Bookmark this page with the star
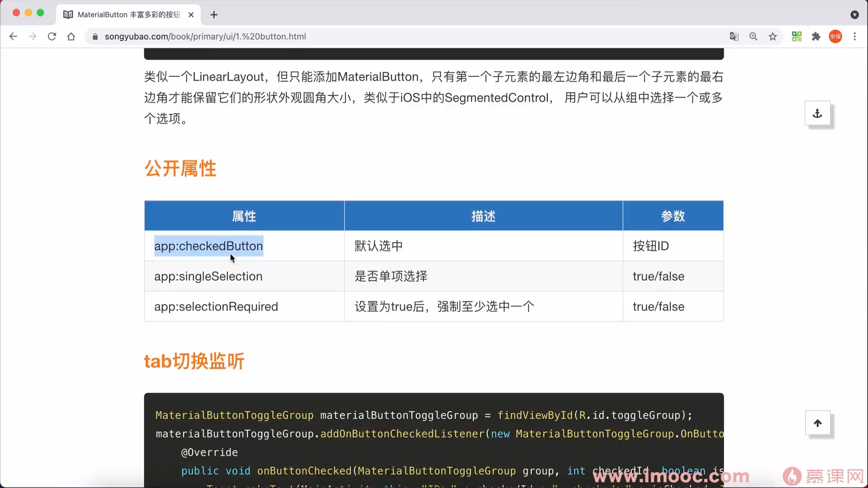868x488 pixels. tap(773, 37)
